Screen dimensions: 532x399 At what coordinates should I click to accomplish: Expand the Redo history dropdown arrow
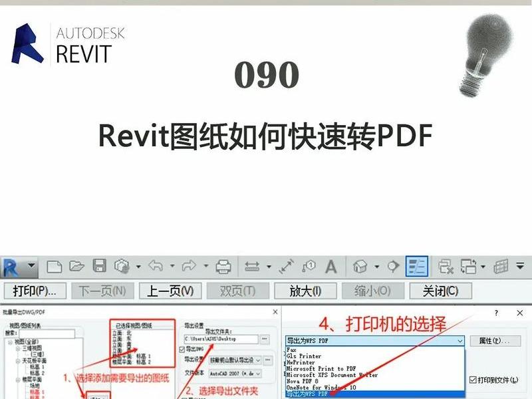pos(206,266)
